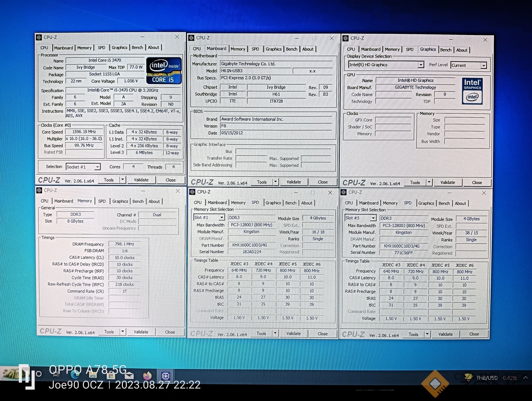
Task: Click the BIOS Date field 05/15/2012
Action: [276, 133]
